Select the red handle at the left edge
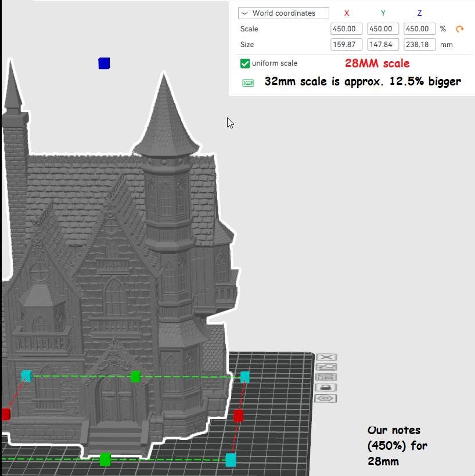This screenshot has width=475, height=476. click(x=6, y=414)
